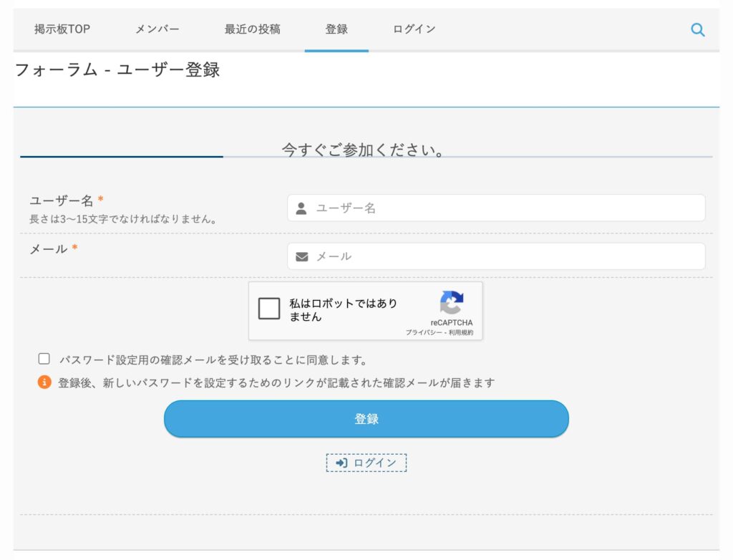Click the search magnifier icon
This screenshot has width=733, height=560.
(x=697, y=29)
